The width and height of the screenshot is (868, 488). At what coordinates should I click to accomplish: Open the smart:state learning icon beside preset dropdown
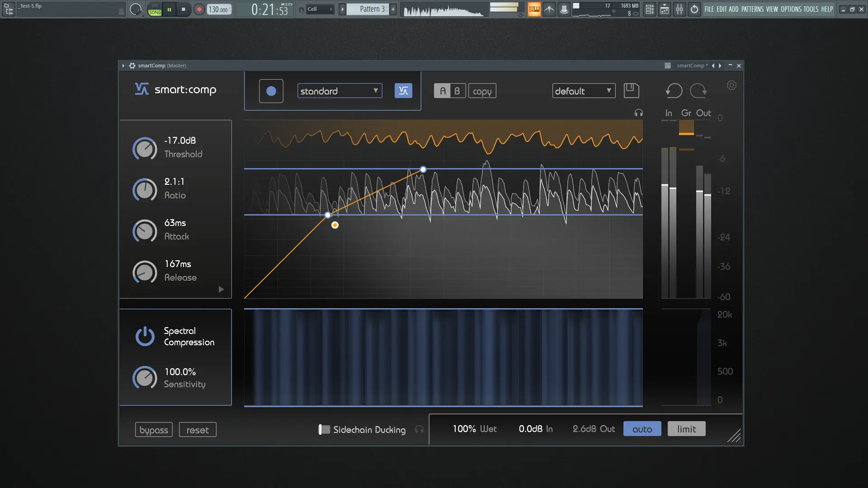click(403, 90)
